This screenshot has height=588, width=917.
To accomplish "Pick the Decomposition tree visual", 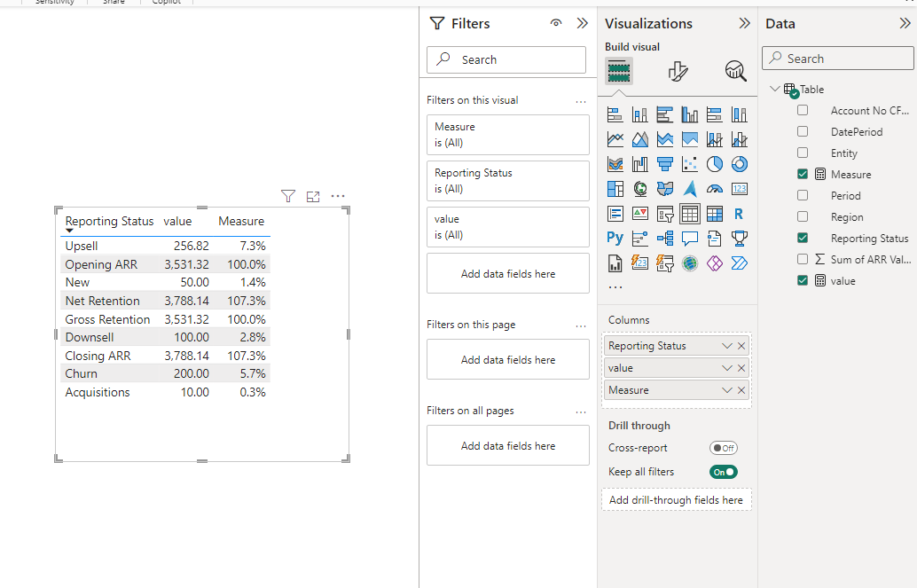I will pyautogui.click(x=665, y=238).
